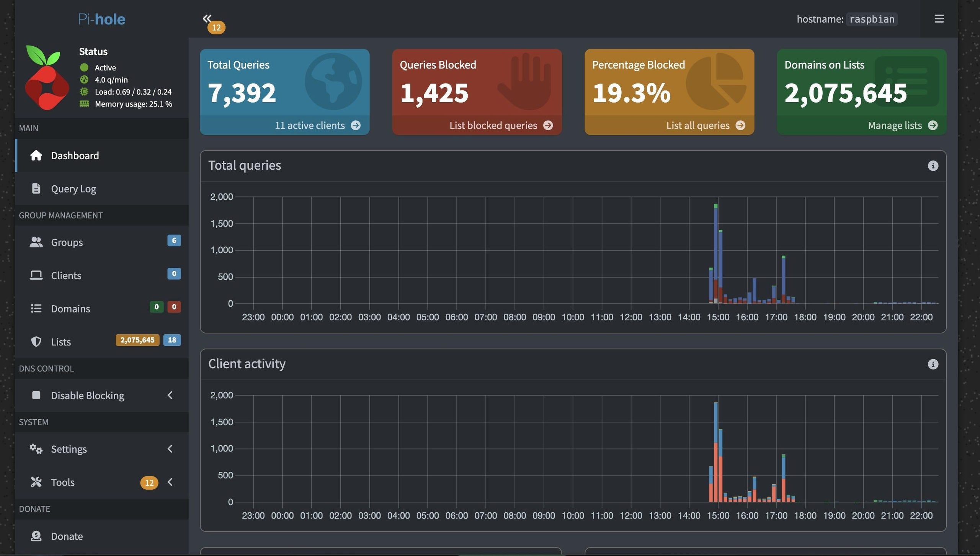Click the Settings gears icon

tap(36, 449)
